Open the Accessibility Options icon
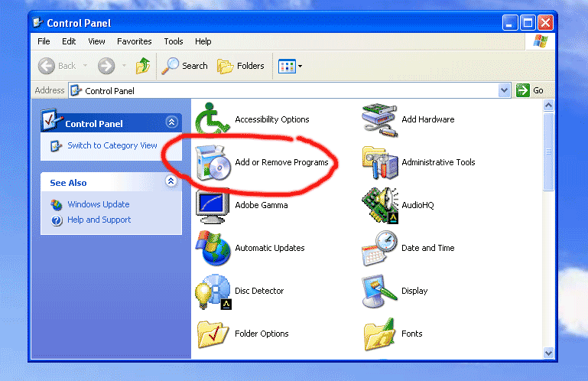This screenshot has width=588, height=381. click(213, 119)
